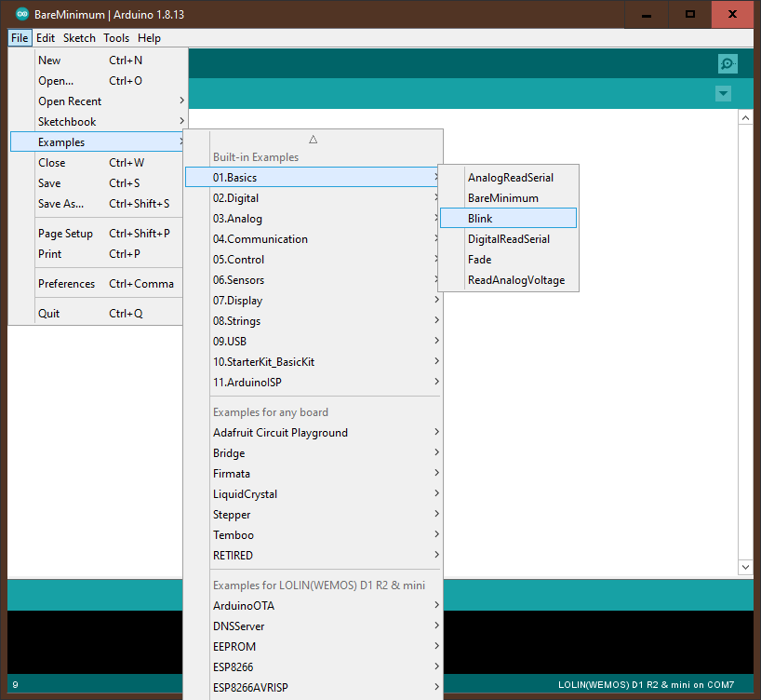Open the DigitalReadSerial example
761x700 pixels.
pyautogui.click(x=508, y=239)
